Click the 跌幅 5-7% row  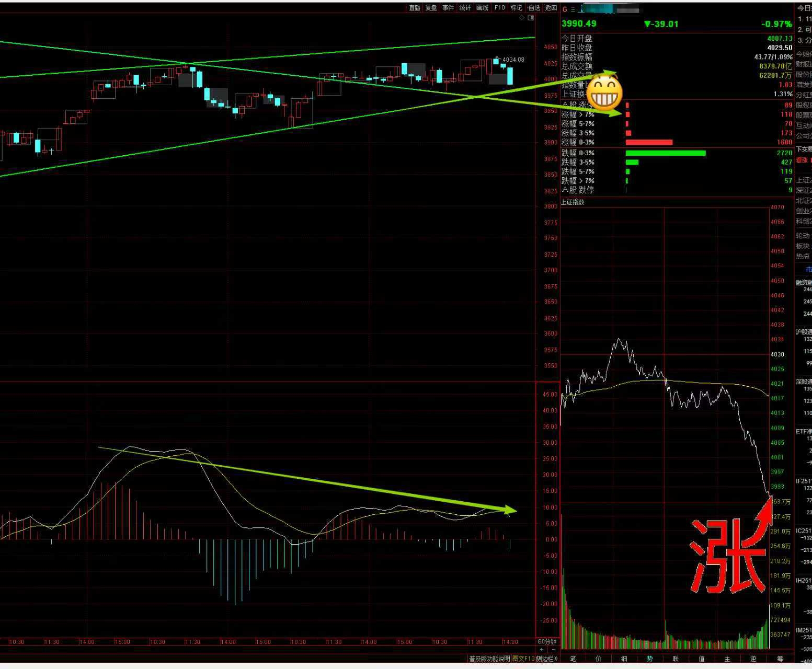(x=677, y=171)
